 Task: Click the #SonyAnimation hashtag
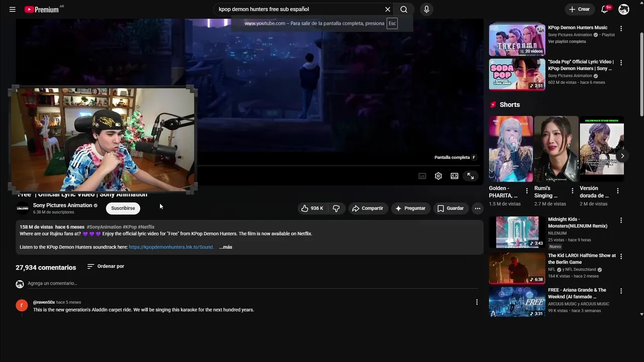click(104, 227)
